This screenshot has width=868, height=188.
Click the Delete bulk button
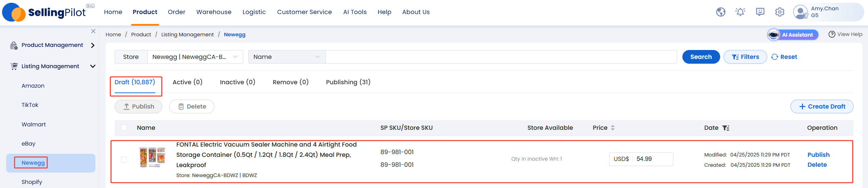point(192,106)
